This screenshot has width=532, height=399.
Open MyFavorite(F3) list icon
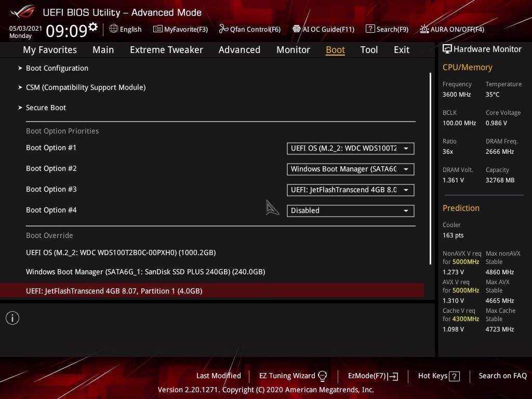tap(157, 29)
